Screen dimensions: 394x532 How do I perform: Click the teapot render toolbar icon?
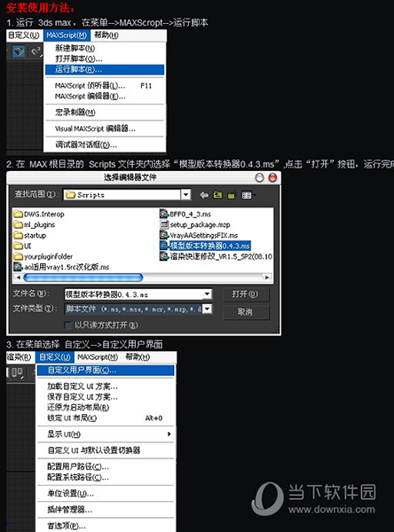coord(19,51)
